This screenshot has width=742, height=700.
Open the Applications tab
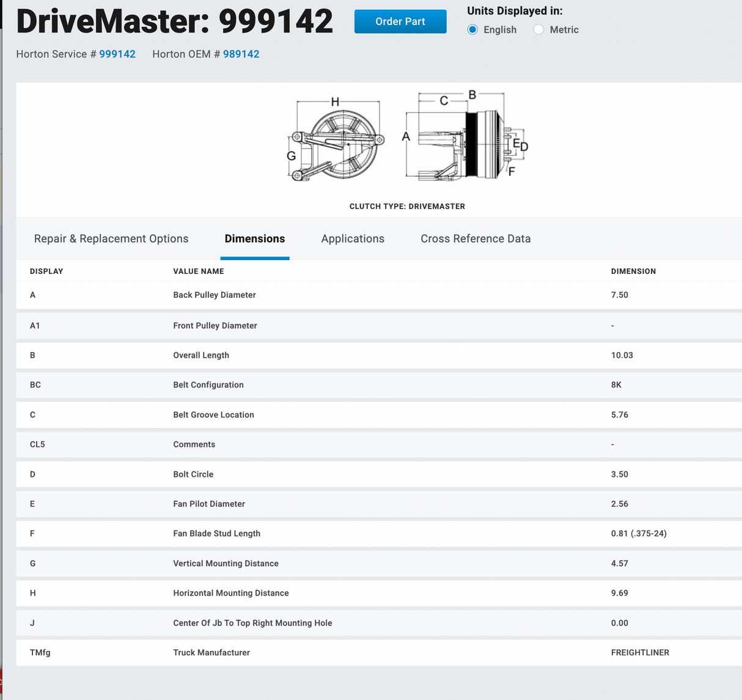[353, 239]
